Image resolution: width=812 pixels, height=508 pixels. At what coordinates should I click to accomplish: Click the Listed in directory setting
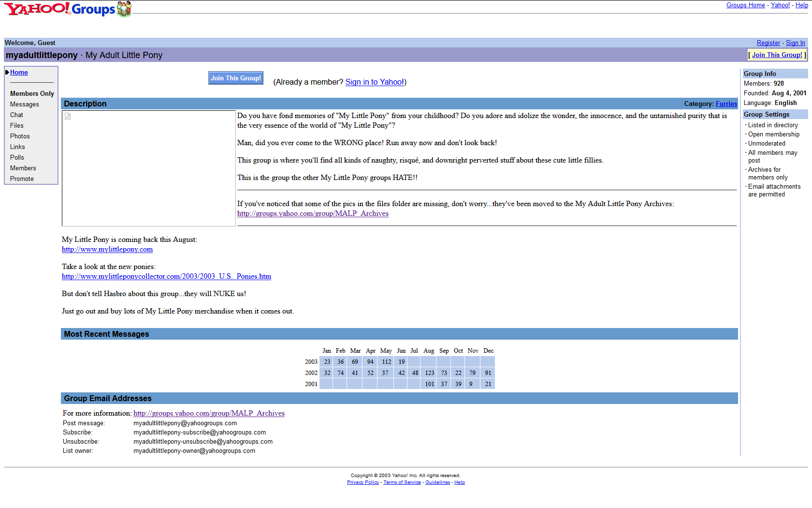tap(773, 125)
